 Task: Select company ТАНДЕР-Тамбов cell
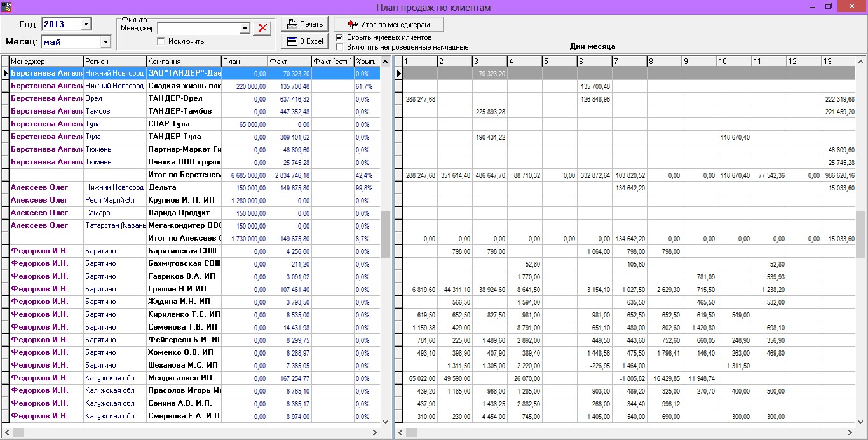click(x=184, y=112)
